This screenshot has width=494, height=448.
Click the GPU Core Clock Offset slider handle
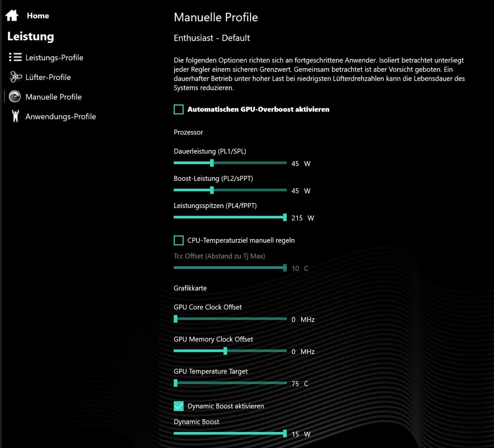(175, 319)
